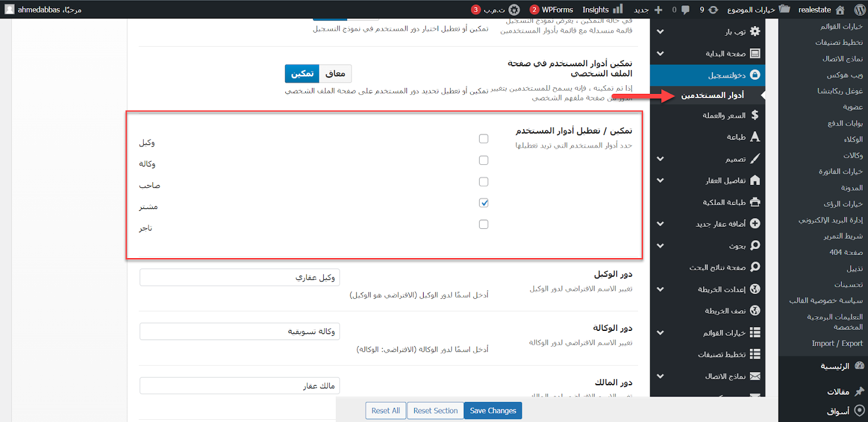Viewport: 868px width, 422px height.
Task: Click the خيارات الموضوع theme options icon
Action: click(784, 9)
